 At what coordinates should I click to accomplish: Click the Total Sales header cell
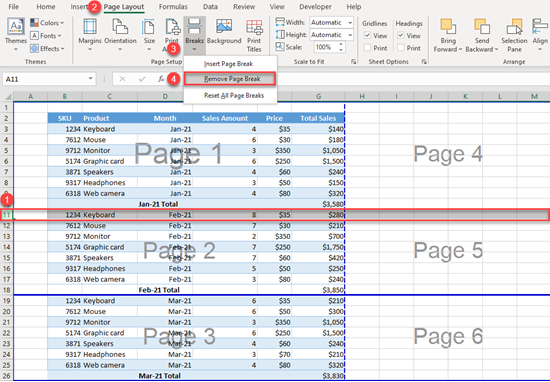pos(318,118)
